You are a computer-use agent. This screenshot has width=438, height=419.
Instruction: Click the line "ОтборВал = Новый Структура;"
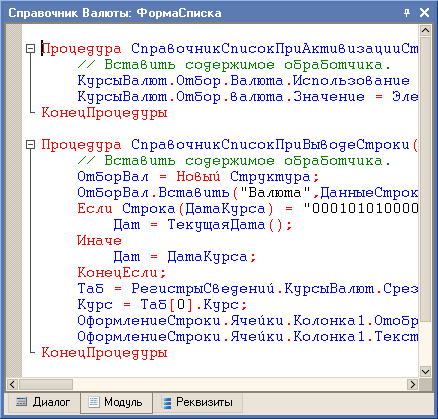tap(198, 177)
